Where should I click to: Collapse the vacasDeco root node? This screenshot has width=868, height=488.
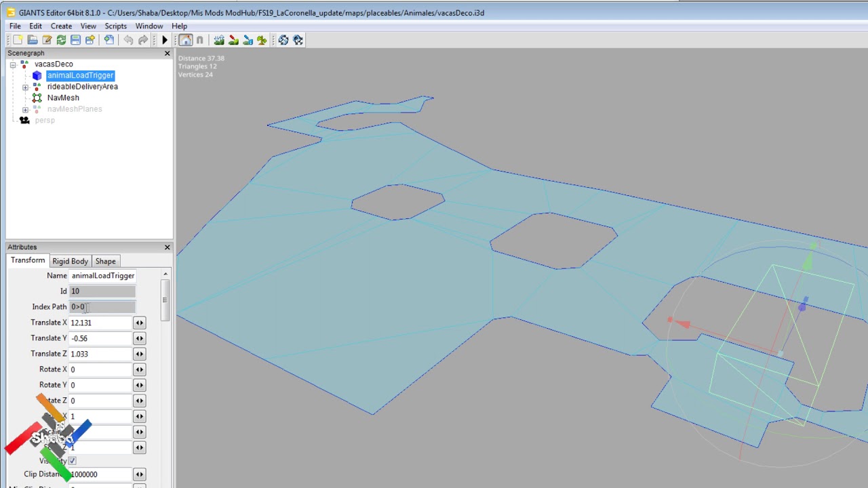tap(13, 64)
